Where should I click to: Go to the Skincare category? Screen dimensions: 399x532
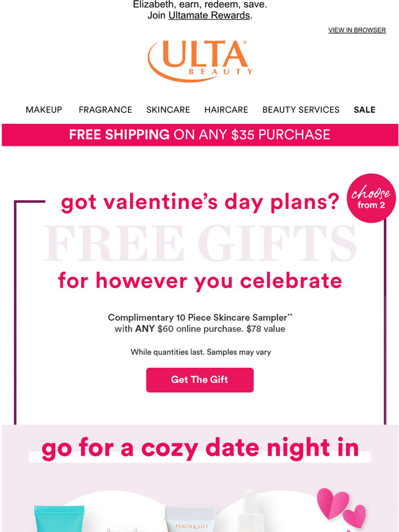[x=168, y=109]
